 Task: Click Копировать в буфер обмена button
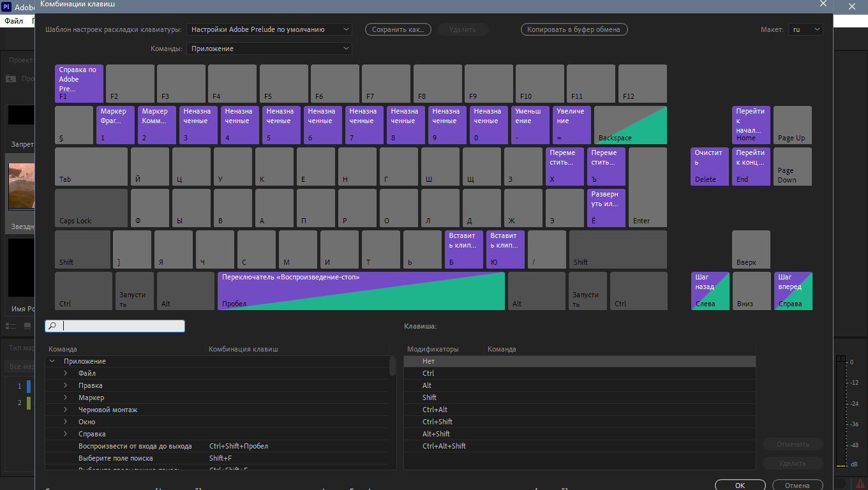(x=574, y=29)
